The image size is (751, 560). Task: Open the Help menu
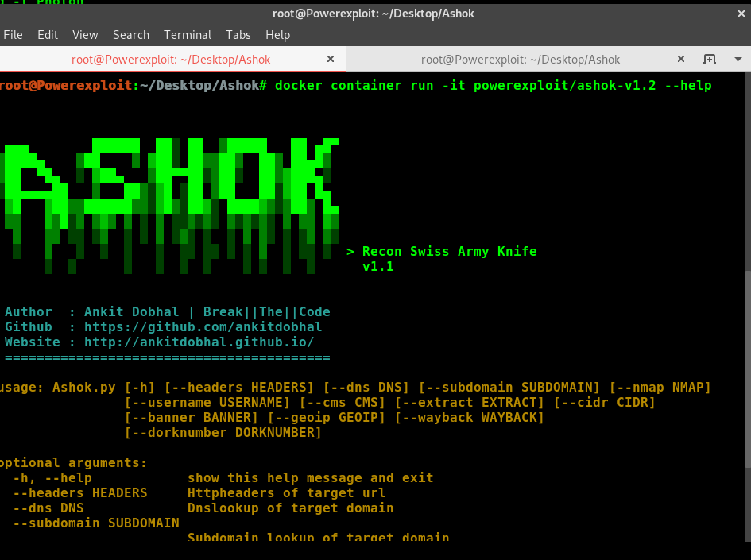[x=277, y=35]
